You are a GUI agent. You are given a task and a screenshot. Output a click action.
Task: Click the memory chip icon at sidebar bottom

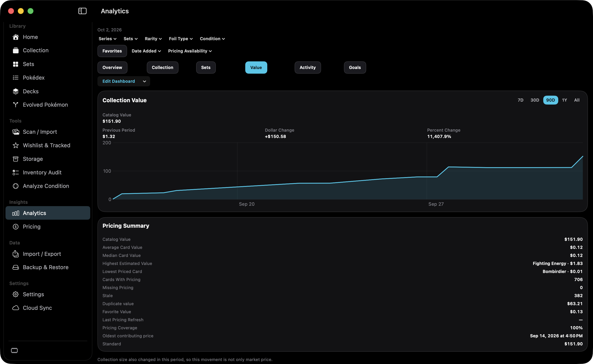tap(14, 350)
